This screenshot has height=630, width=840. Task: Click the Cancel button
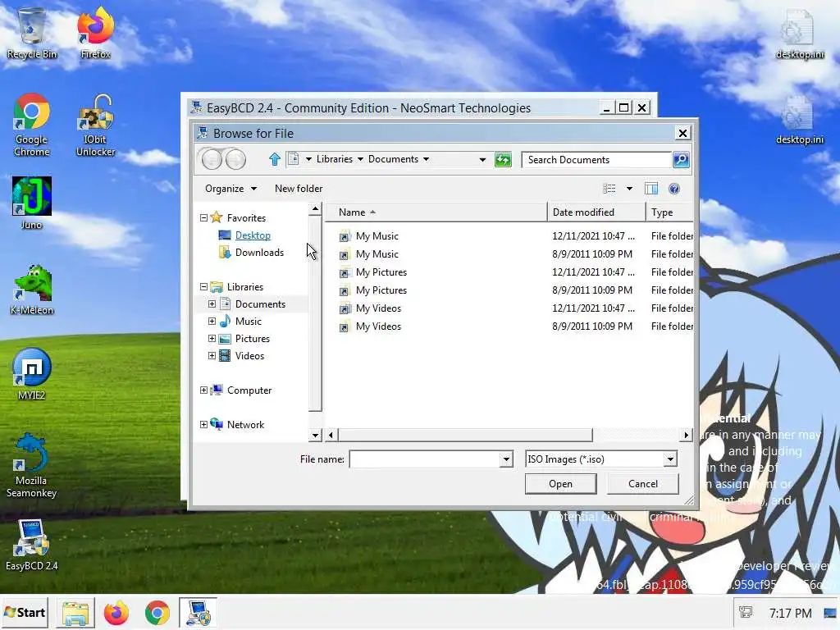coord(643,484)
